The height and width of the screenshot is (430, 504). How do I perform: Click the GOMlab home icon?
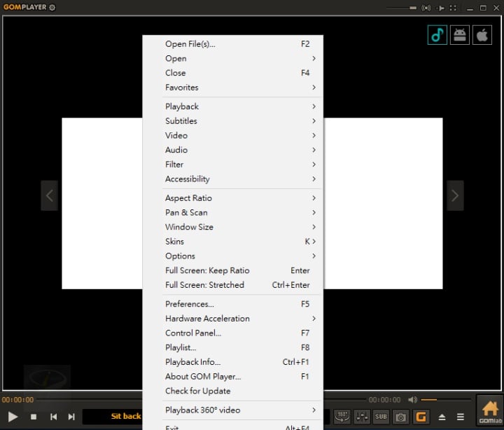[489, 410]
